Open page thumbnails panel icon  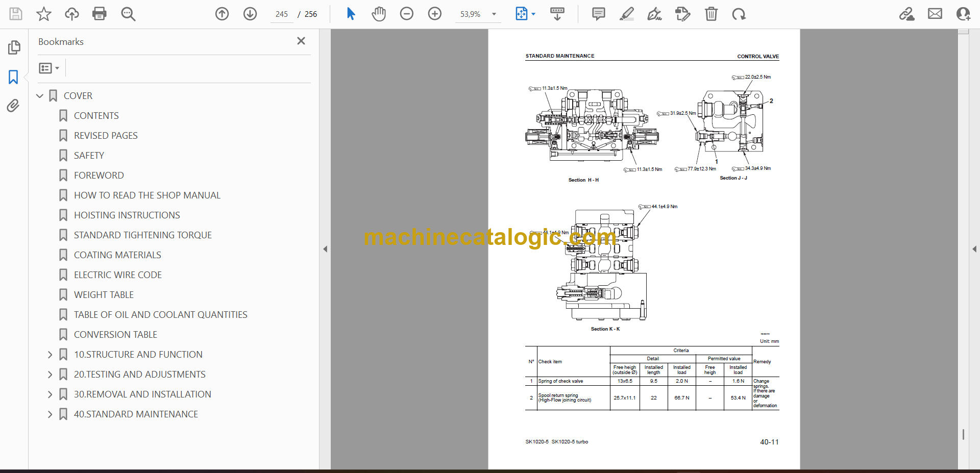coord(14,47)
